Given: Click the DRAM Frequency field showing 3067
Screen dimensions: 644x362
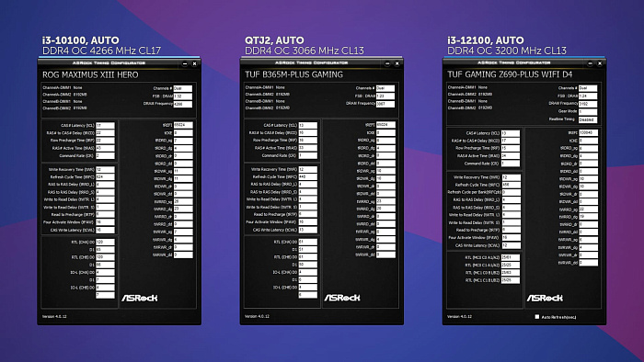Looking at the screenshot, I should [x=385, y=104].
